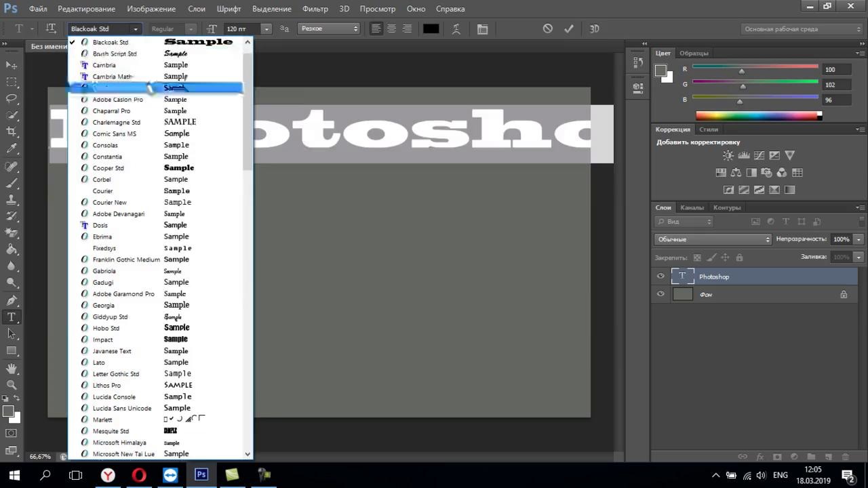868x488 pixels.
Task: Center text in options bar
Action: click(x=392, y=28)
